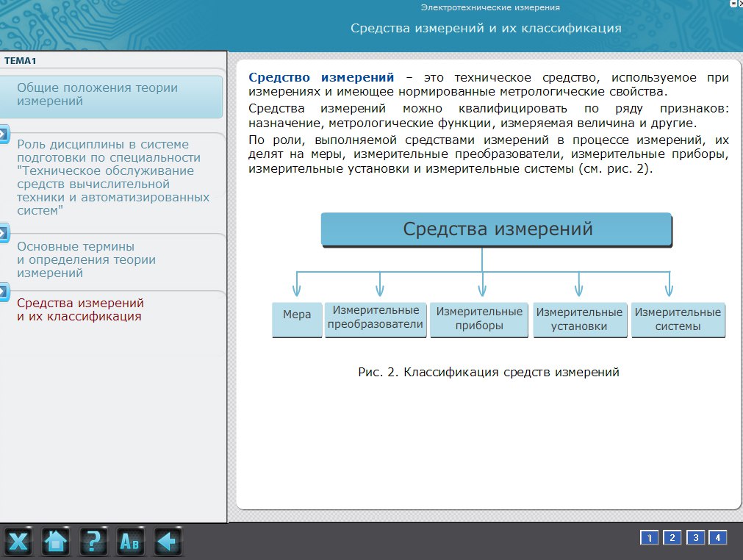Image resolution: width=743 pixels, height=560 pixels.
Task: Select 'Роль дисциплины в системе подготовки' topic
Action: [x=112, y=177]
